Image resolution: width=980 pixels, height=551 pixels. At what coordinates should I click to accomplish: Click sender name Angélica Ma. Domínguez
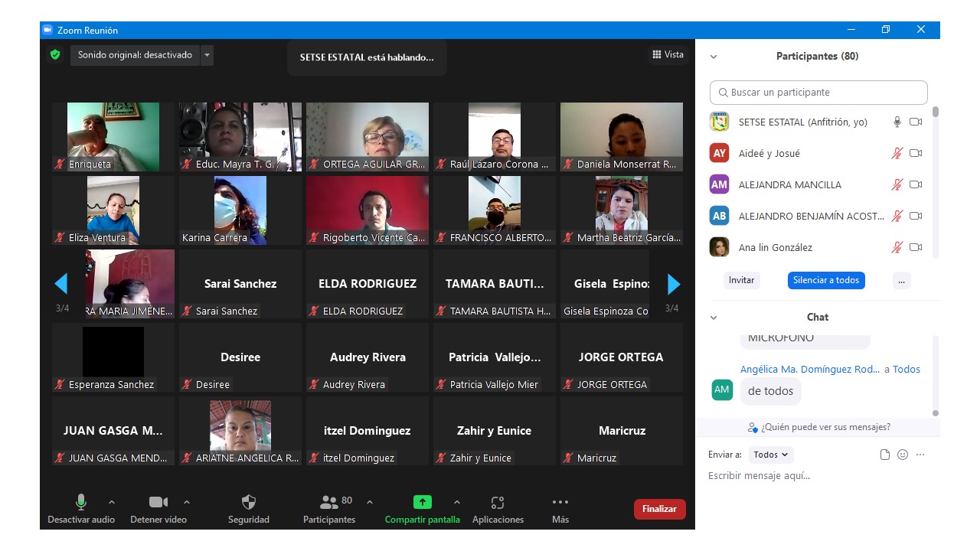pos(810,369)
